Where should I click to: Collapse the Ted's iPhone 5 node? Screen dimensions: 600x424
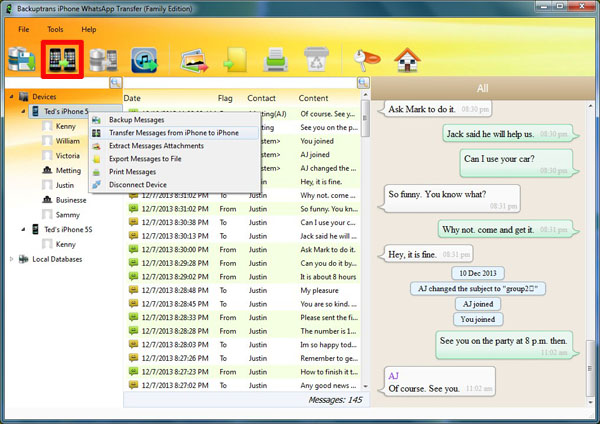click(x=23, y=111)
